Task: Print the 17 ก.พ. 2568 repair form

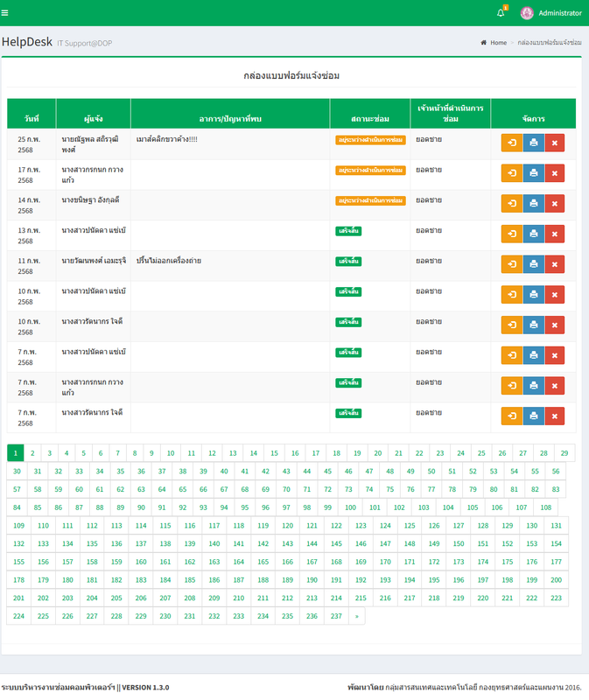Action: coord(534,173)
